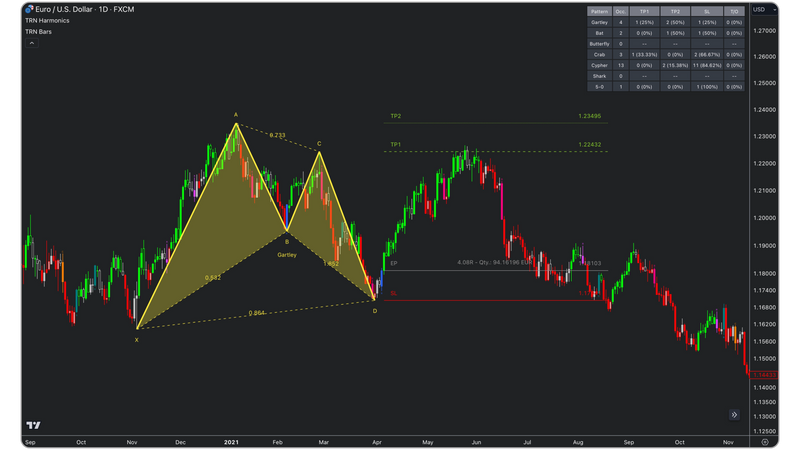This screenshot has width=800, height=450.
Task: Click the TradingView logo in the chart corner
Action: 33,425
